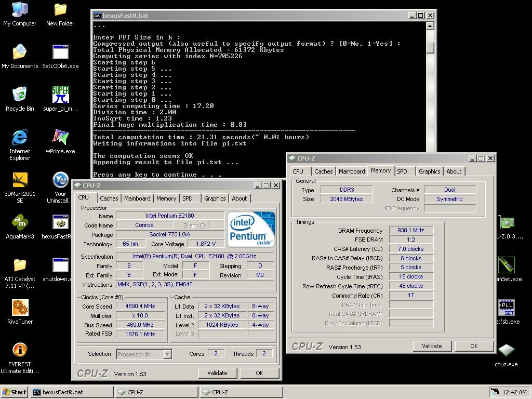
Task: Click the Total computation time line
Action: pyautogui.click(x=201, y=137)
